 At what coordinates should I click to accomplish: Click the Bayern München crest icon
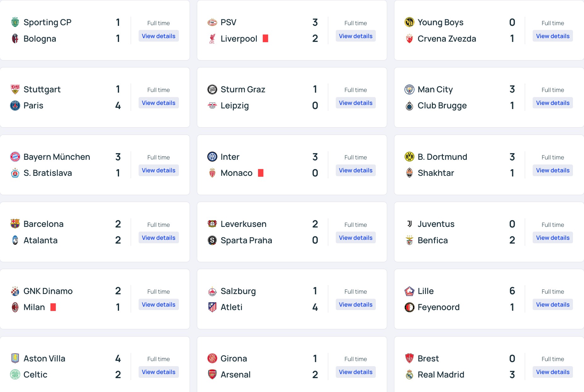(x=15, y=157)
